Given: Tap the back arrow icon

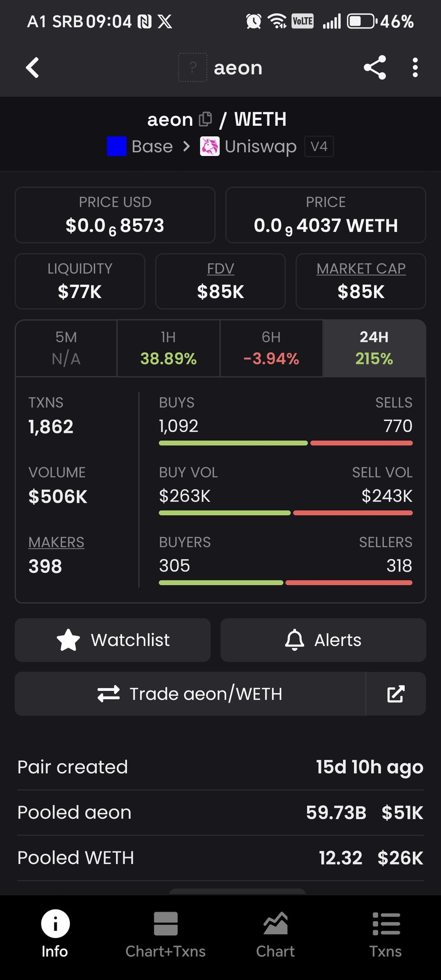Looking at the screenshot, I should tap(33, 68).
